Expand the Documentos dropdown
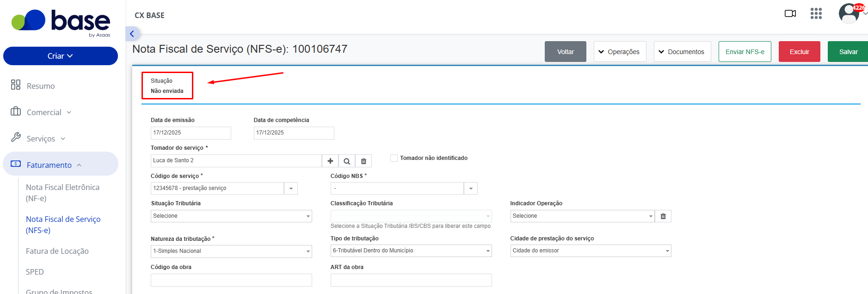Viewport: 868px width, 294px height. tap(682, 52)
